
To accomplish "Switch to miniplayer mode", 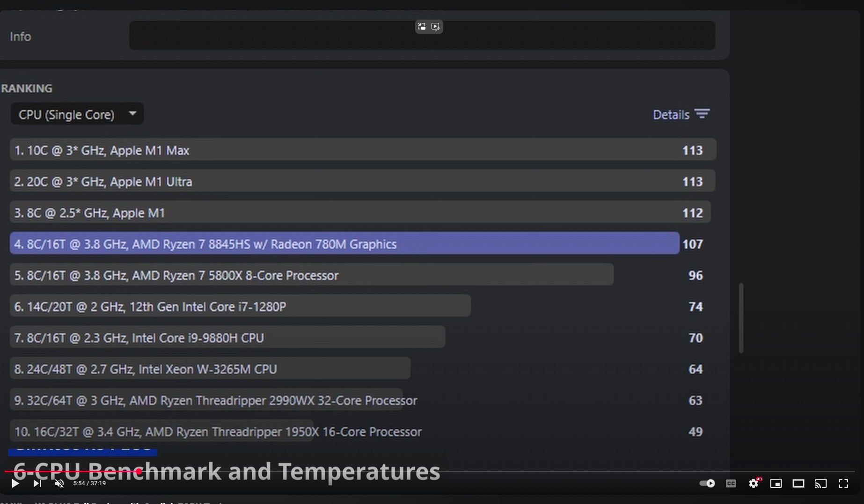I will [776, 483].
